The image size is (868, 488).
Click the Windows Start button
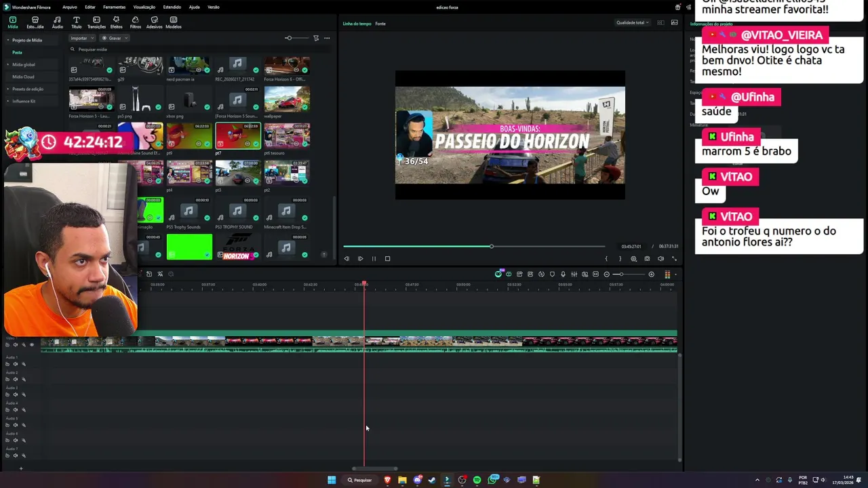332,480
